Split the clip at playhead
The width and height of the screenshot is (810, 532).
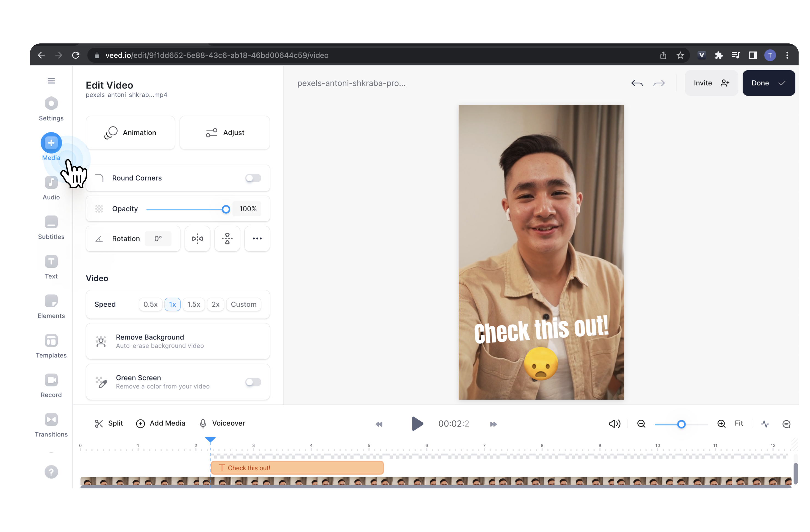pos(109,424)
